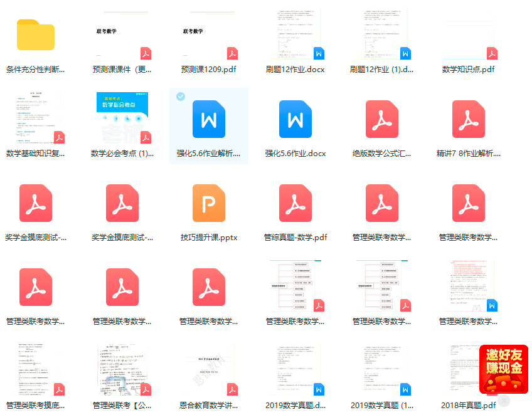Open the 条件充分性判断 folder

(36, 36)
